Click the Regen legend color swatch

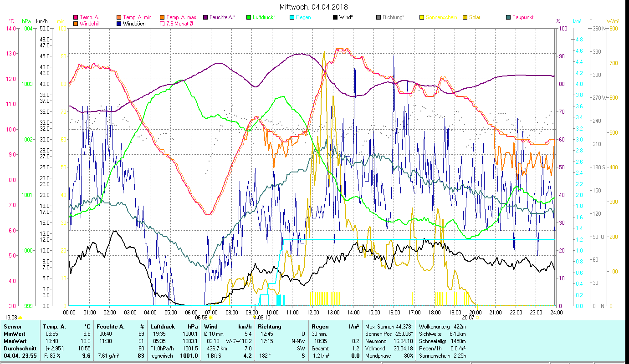pyautogui.click(x=291, y=17)
